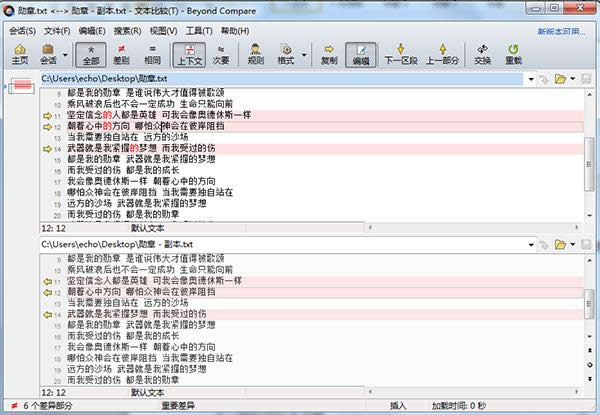
Task: Click the 交换 swap sides icon
Action: 482,49
